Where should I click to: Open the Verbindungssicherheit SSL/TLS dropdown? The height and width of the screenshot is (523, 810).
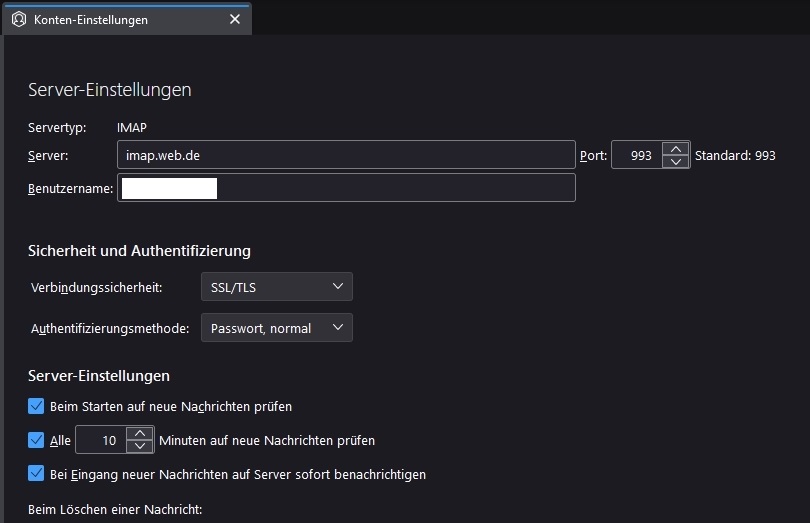277,287
